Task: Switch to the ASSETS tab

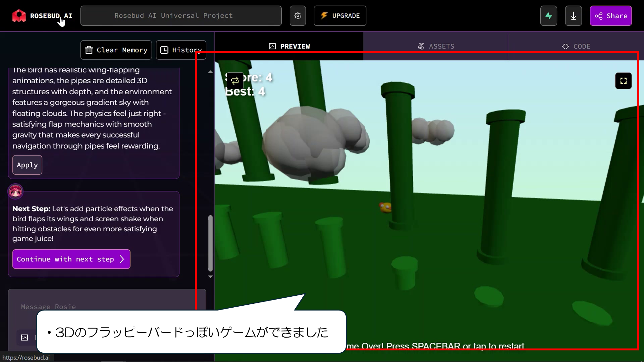Action: pos(436,46)
